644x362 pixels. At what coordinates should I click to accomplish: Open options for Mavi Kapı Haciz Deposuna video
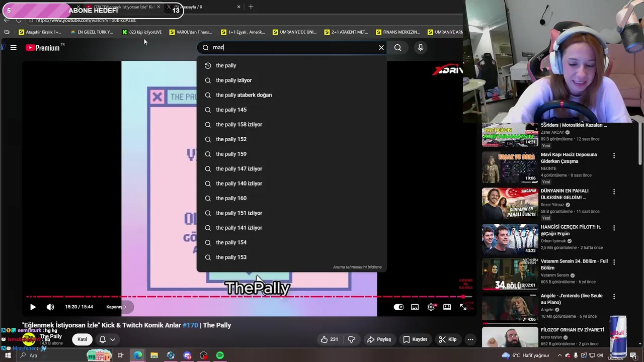tap(614, 156)
